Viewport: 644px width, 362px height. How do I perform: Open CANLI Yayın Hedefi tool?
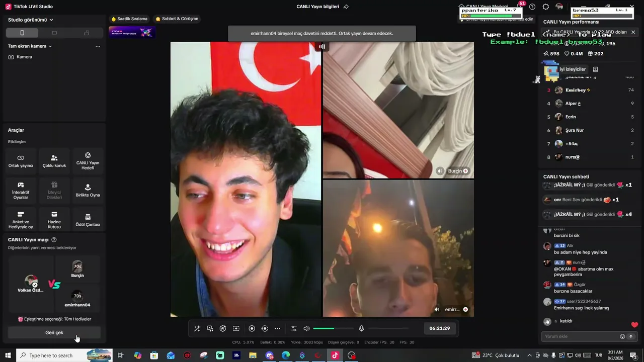pos(88,161)
